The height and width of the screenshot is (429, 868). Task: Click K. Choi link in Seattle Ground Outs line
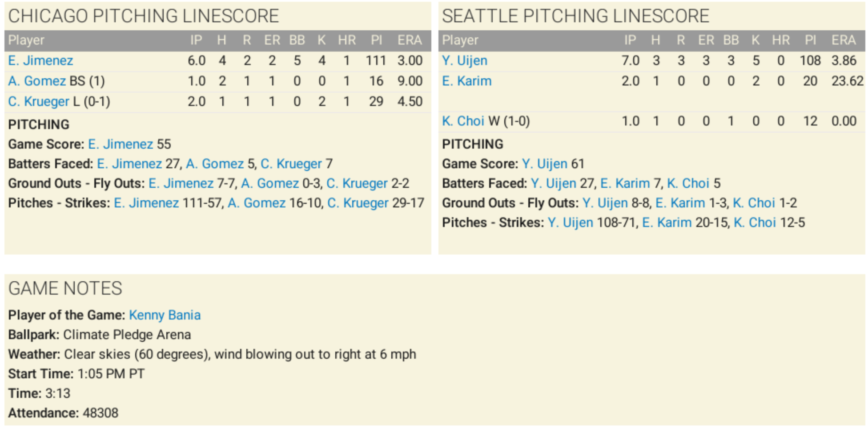754,203
